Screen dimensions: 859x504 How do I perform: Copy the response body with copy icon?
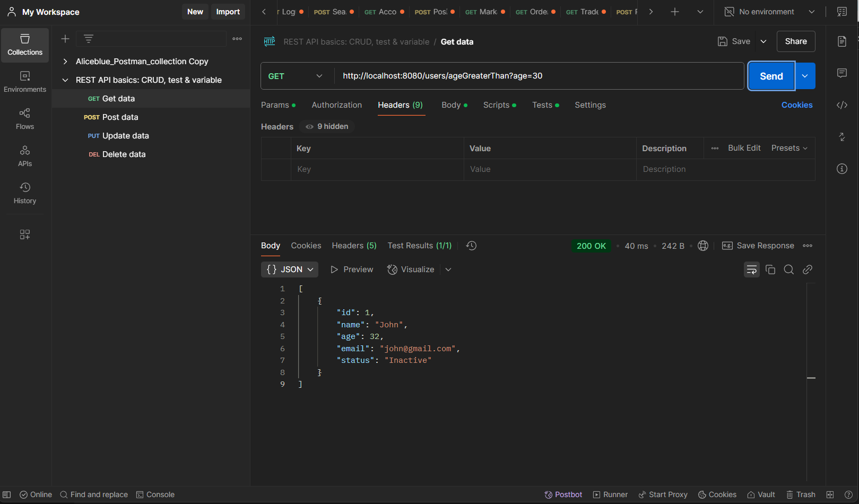770,270
